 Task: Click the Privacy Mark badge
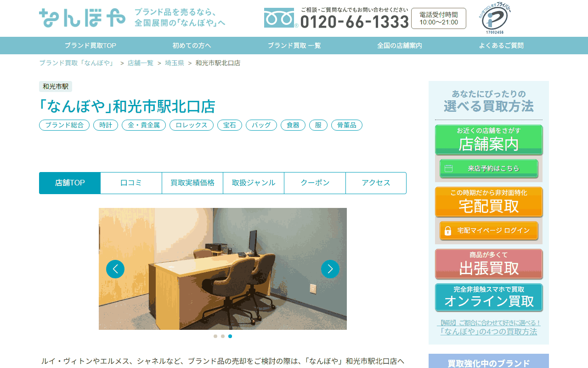(x=495, y=19)
